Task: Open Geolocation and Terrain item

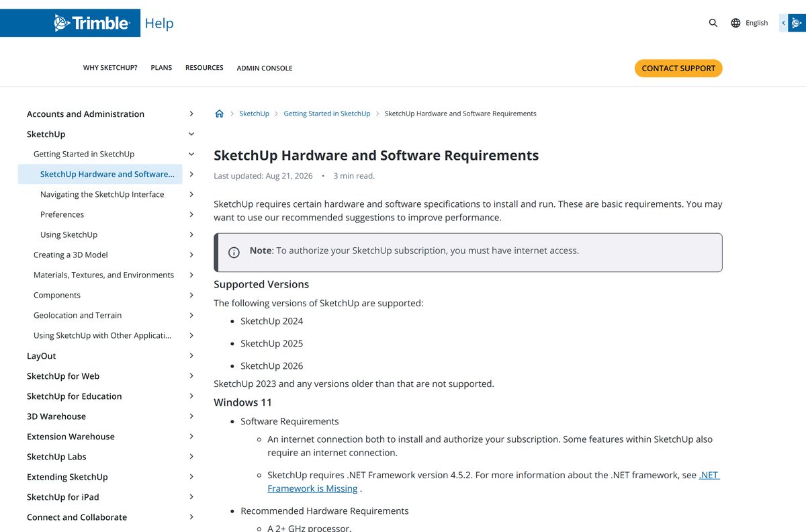Action: point(78,315)
